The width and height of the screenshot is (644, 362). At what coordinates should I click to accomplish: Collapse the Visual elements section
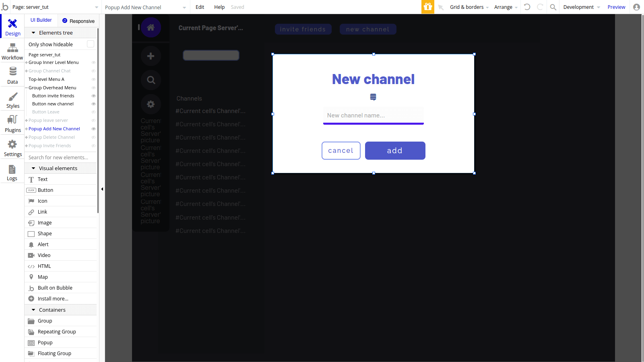(33, 168)
